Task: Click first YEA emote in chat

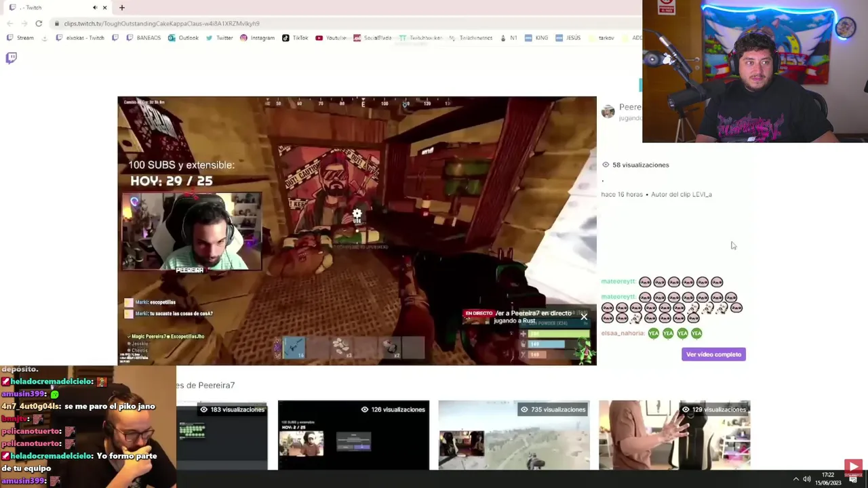Action: 653,333
